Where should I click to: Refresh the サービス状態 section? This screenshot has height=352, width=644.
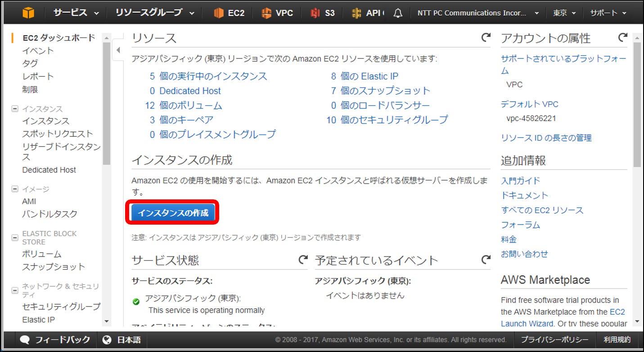(x=303, y=259)
